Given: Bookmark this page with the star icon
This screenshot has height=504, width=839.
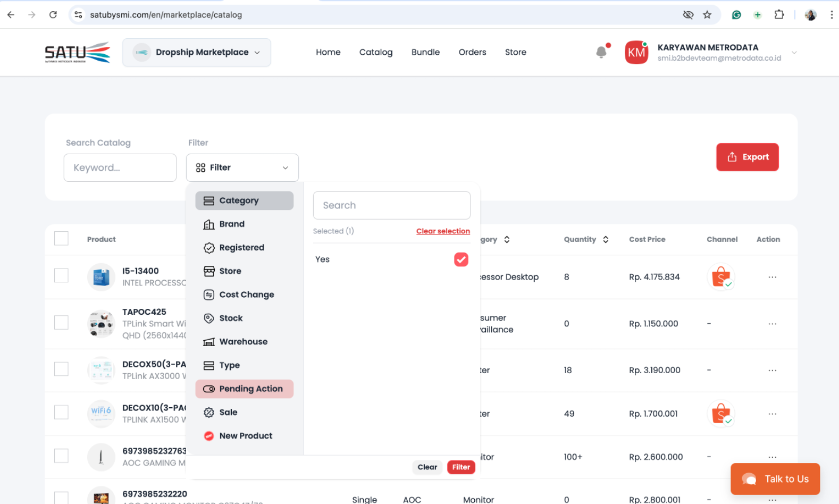Looking at the screenshot, I should click(707, 15).
